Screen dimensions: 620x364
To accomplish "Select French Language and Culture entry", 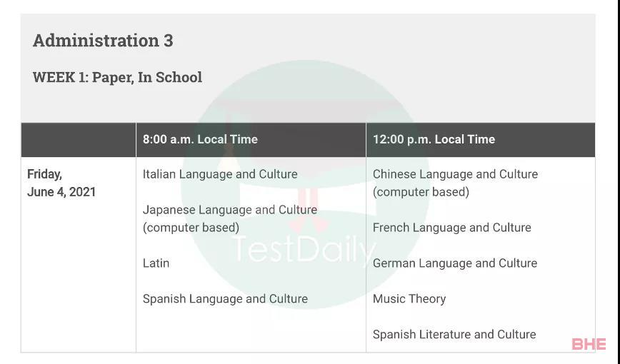I will [452, 228].
